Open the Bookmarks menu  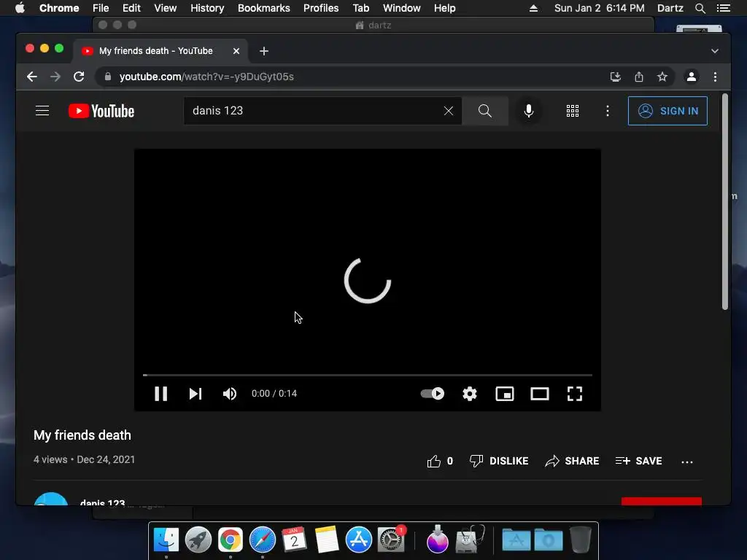coord(264,8)
